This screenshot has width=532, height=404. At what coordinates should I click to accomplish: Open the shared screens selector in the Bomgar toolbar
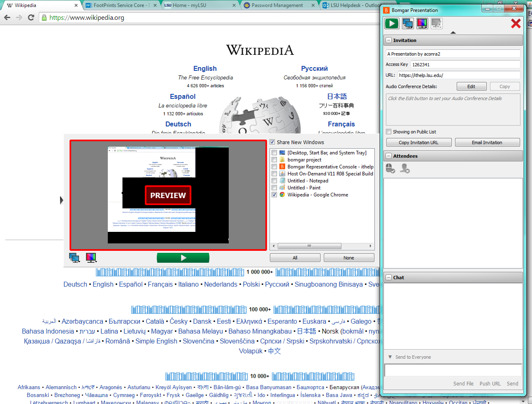[x=408, y=23]
